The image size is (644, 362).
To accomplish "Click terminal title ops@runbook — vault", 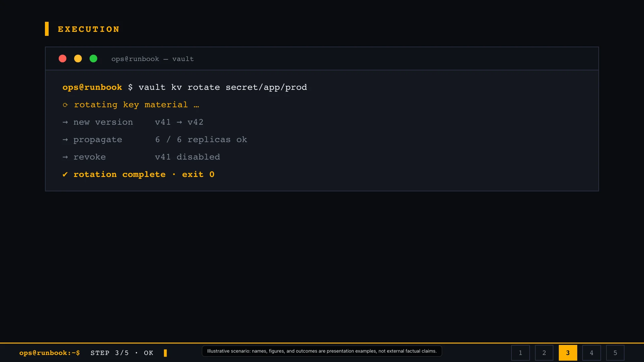I will pos(153,59).
